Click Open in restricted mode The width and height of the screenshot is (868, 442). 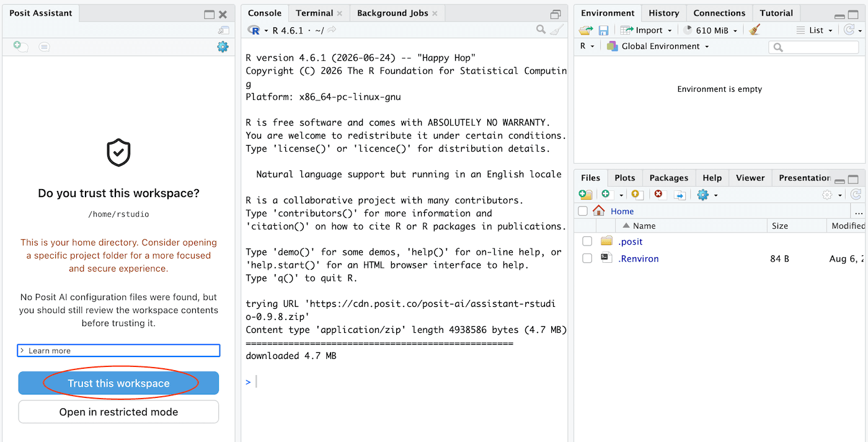pyautogui.click(x=118, y=412)
